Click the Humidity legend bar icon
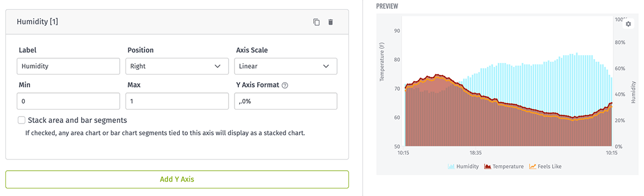The width and height of the screenshot is (644, 196). [451, 166]
